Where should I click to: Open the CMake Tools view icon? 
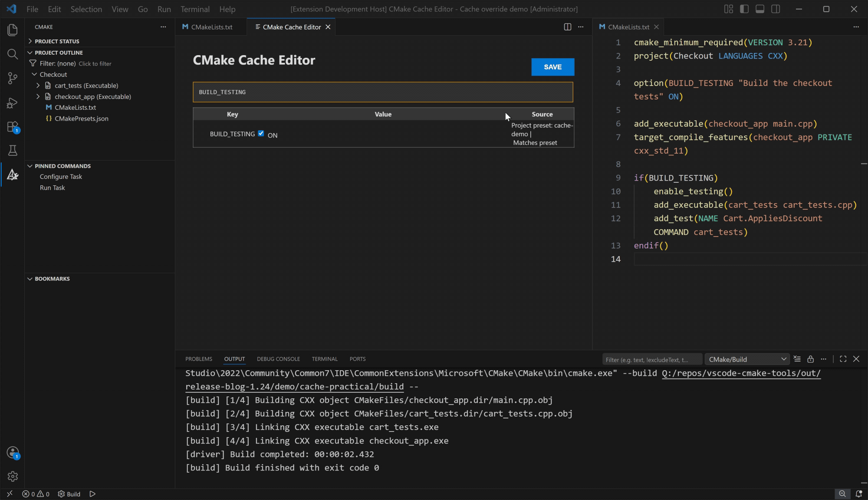point(13,175)
